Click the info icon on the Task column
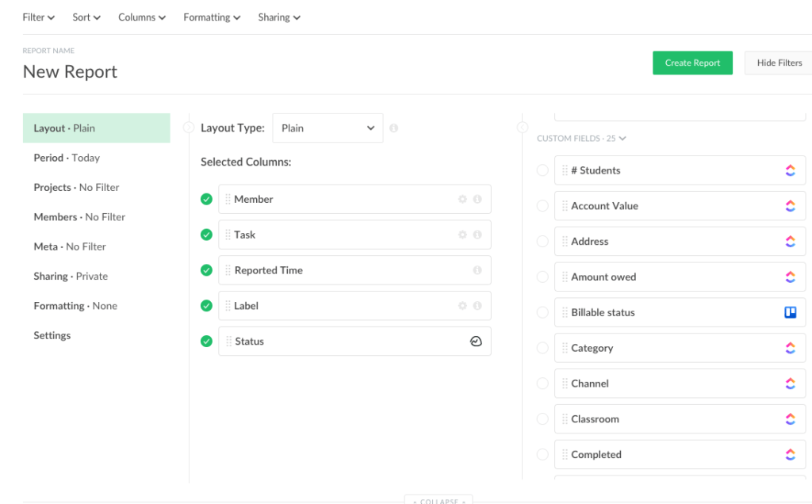812x504 pixels. [477, 235]
